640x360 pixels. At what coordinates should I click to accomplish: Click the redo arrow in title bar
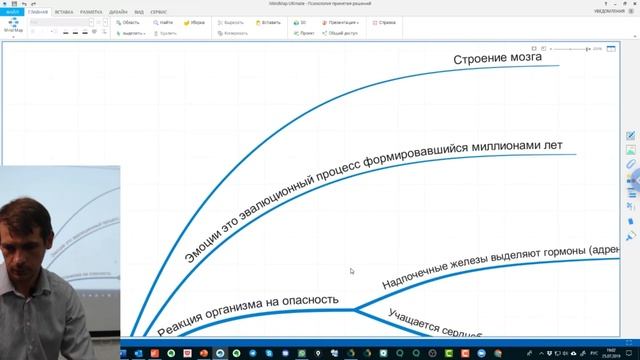point(33,3)
